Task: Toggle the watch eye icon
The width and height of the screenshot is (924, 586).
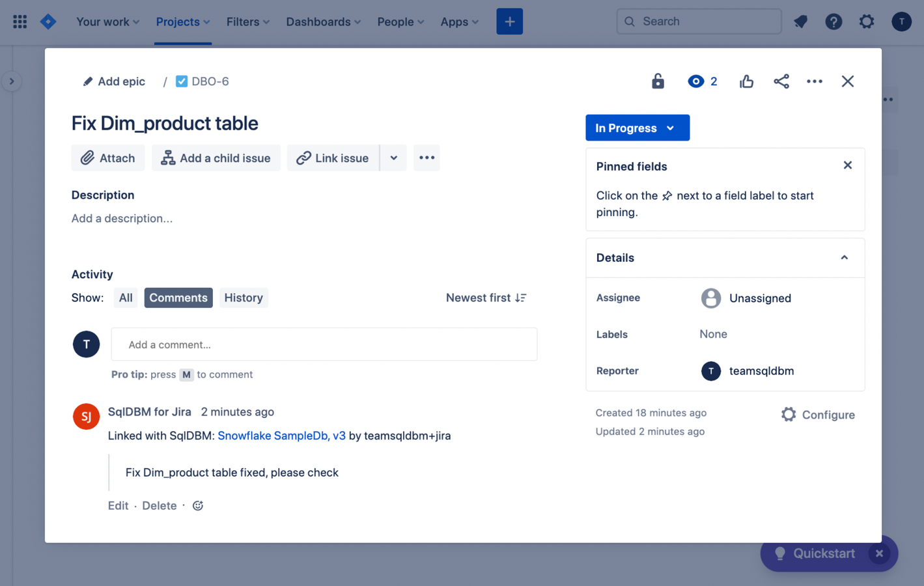Action: pos(702,81)
